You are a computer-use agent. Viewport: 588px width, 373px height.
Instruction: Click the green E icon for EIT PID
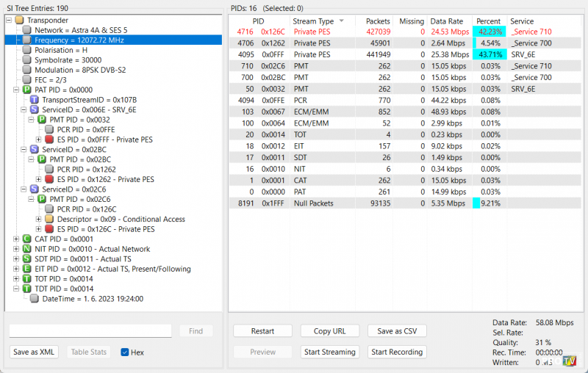coord(27,269)
